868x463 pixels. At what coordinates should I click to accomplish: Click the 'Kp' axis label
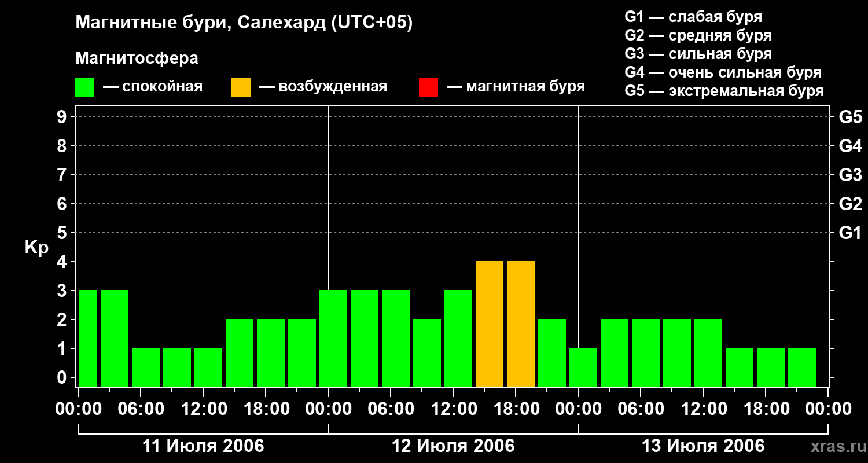[36, 248]
